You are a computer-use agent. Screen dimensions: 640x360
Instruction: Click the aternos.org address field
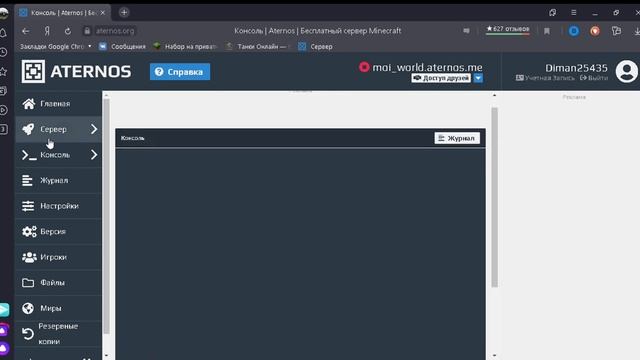click(115, 31)
